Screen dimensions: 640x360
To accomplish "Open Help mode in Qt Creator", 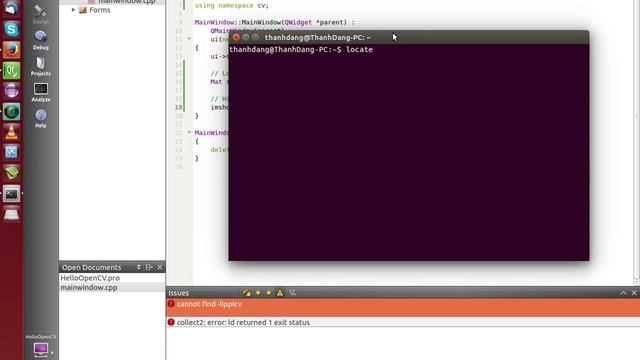I will (x=40, y=118).
